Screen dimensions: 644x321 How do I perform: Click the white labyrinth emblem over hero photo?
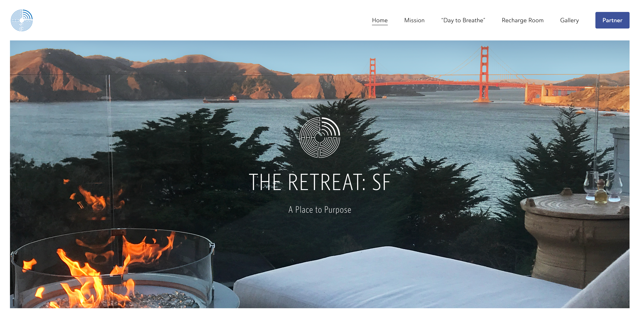[x=320, y=137]
